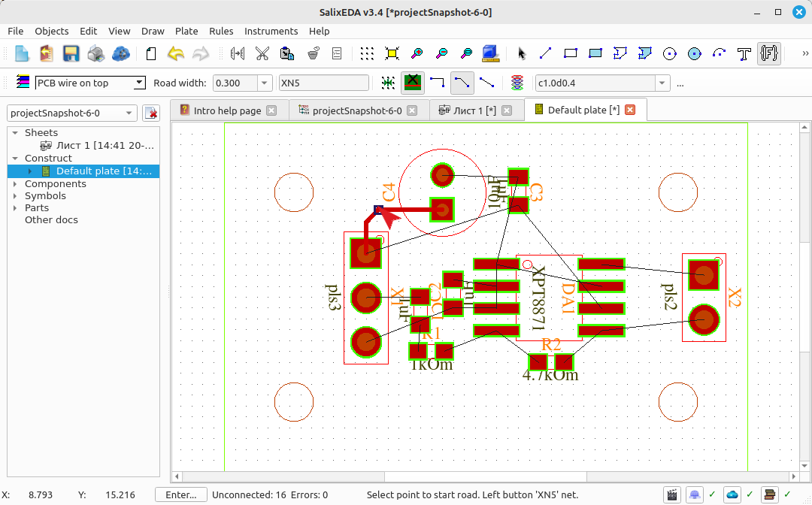Click the via layer stack icon
This screenshot has width=812, height=505.
tap(517, 83)
